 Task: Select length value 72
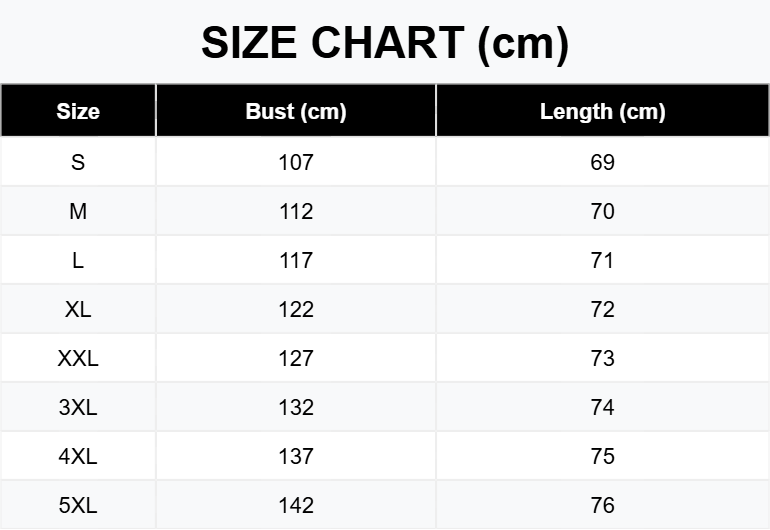coord(603,309)
